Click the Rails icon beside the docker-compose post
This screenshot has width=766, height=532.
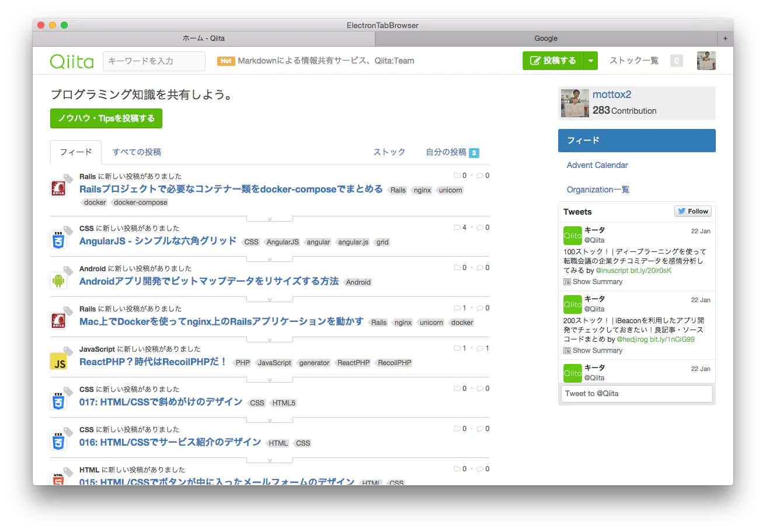58,188
